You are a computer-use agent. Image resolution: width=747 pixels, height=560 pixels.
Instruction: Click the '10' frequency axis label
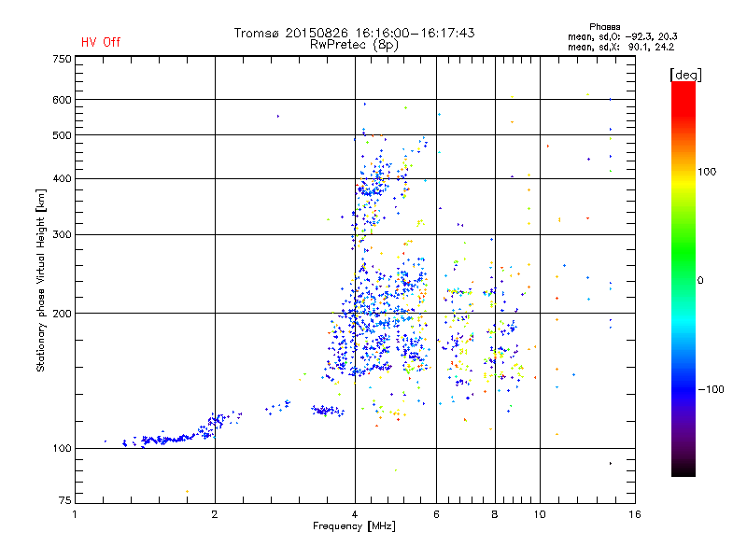(540, 514)
